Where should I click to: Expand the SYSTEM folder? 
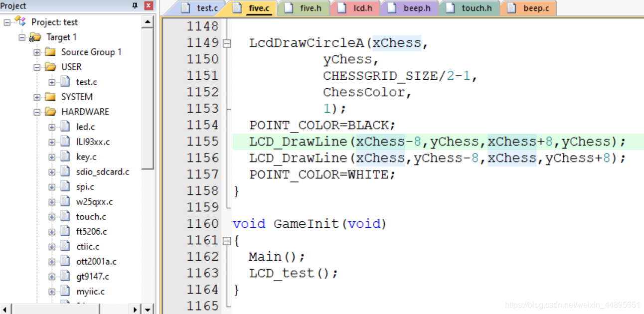[37, 97]
